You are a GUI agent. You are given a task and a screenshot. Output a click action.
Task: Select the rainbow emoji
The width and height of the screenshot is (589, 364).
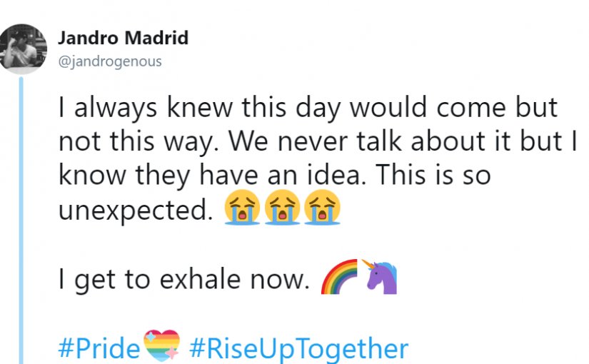339,276
